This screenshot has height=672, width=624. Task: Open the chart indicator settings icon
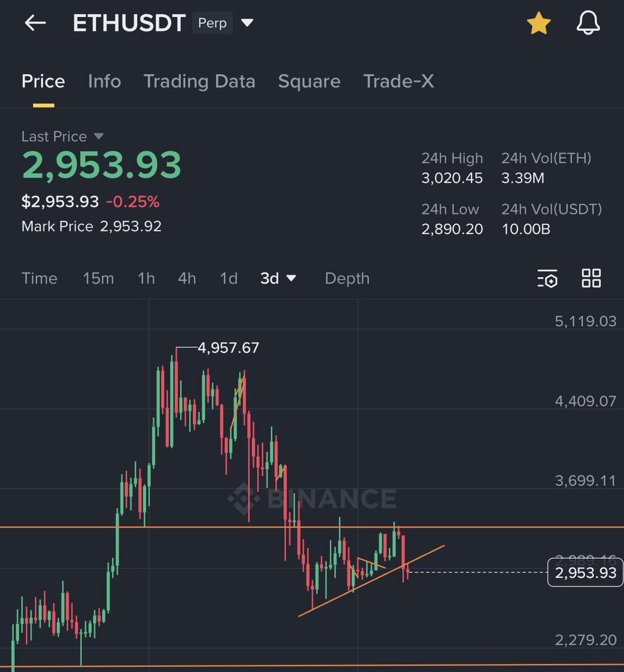pos(547,278)
